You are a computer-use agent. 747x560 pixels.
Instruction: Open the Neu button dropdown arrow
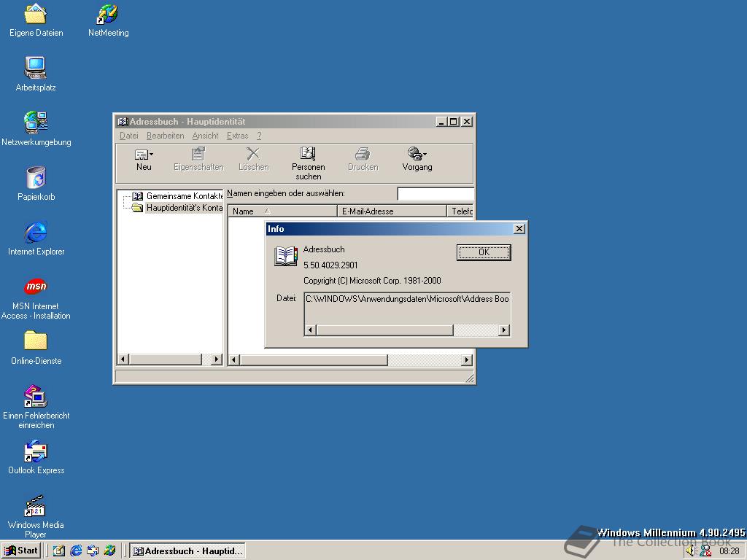click(152, 155)
